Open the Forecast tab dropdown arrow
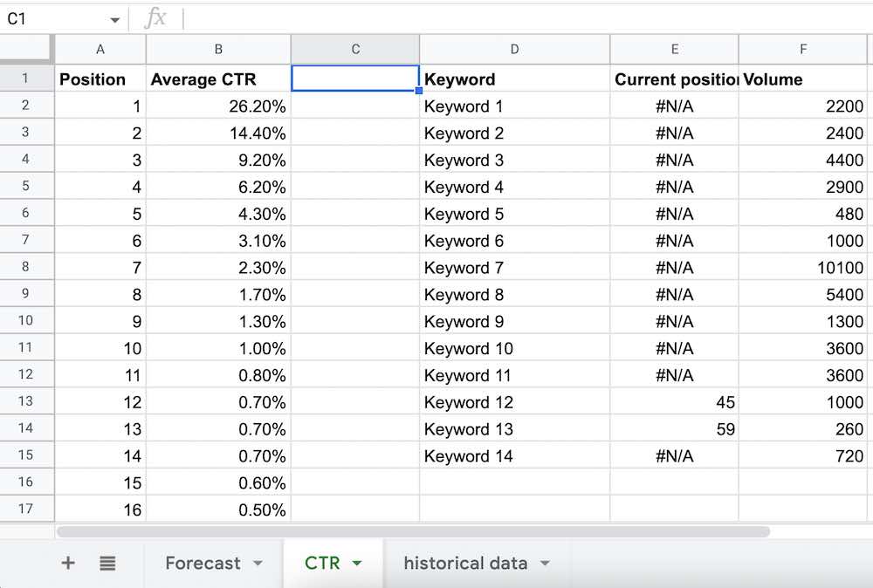 258,564
